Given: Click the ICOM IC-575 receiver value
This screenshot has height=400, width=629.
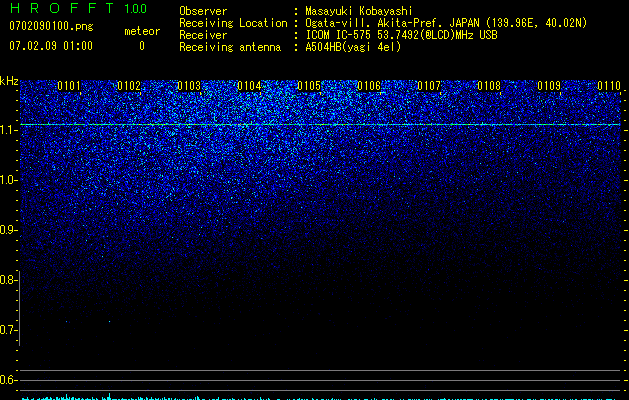Looking at the screenshot, I should point(401,35).
